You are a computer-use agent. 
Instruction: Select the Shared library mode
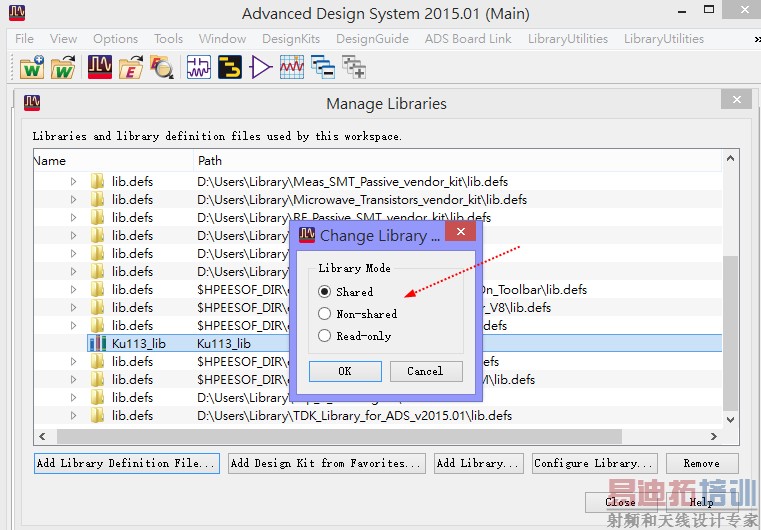(x=324, y=292)
